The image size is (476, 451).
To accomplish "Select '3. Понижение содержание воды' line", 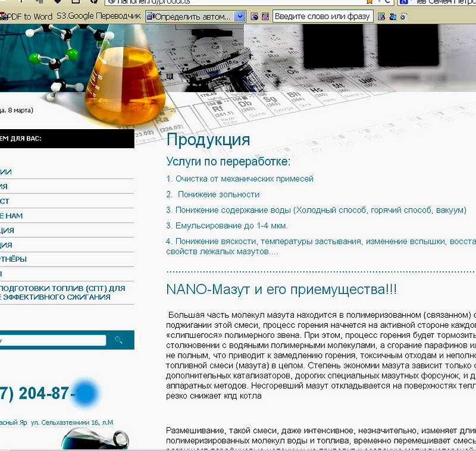I will point(316,210).
